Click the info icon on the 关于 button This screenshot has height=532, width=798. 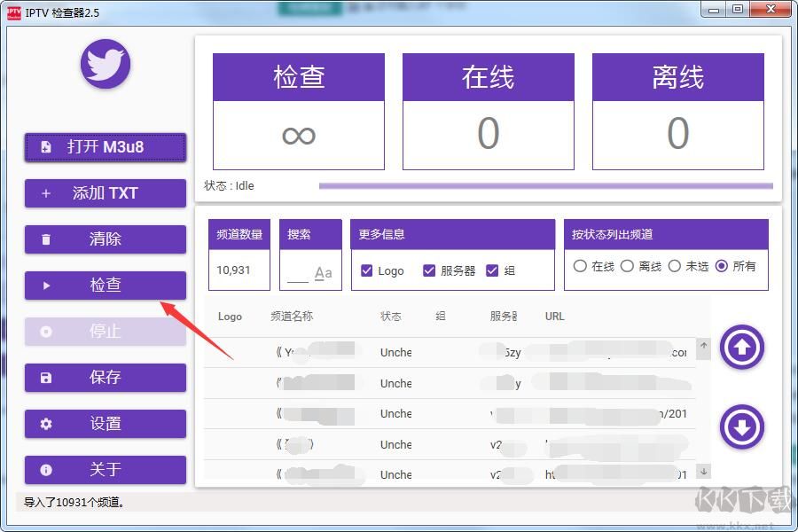(46, 470)
